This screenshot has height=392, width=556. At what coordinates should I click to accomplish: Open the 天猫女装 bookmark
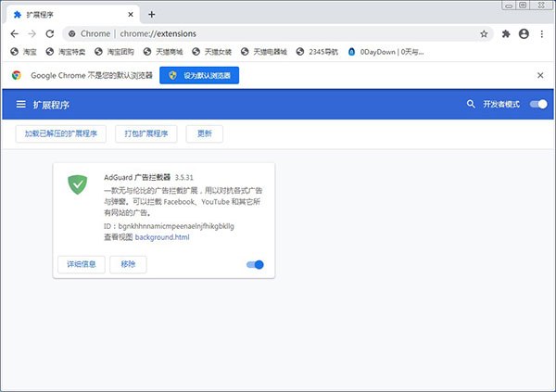pos(211,52)
